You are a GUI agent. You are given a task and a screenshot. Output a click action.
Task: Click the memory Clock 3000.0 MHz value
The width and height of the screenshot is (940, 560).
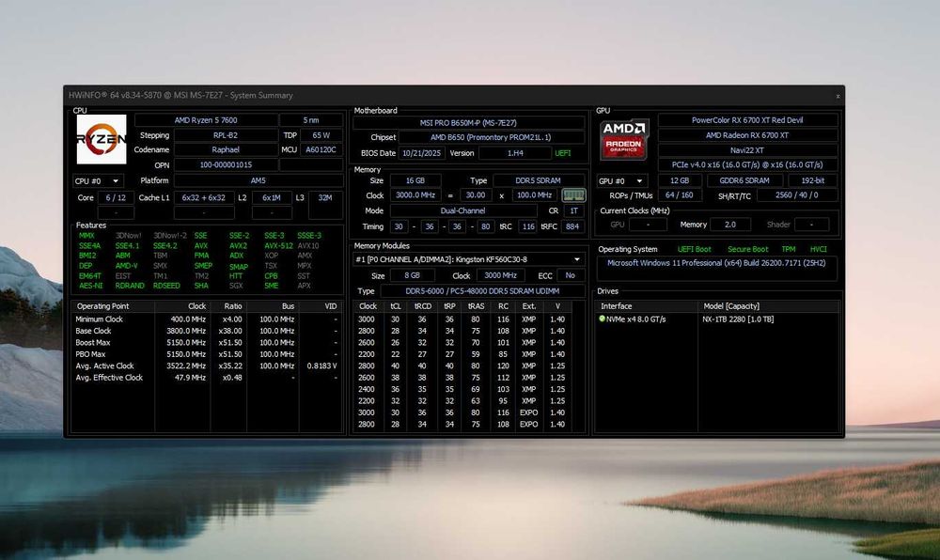tap(415, 195)
